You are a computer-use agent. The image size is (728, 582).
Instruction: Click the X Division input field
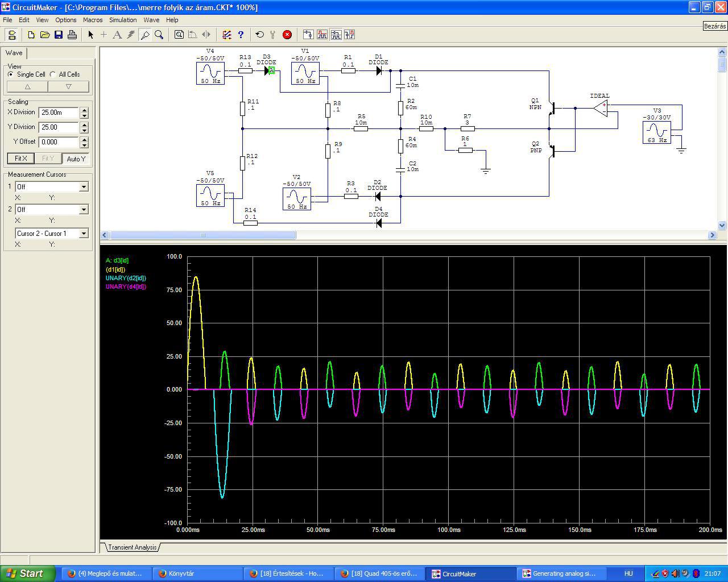(x=59, y=113)
